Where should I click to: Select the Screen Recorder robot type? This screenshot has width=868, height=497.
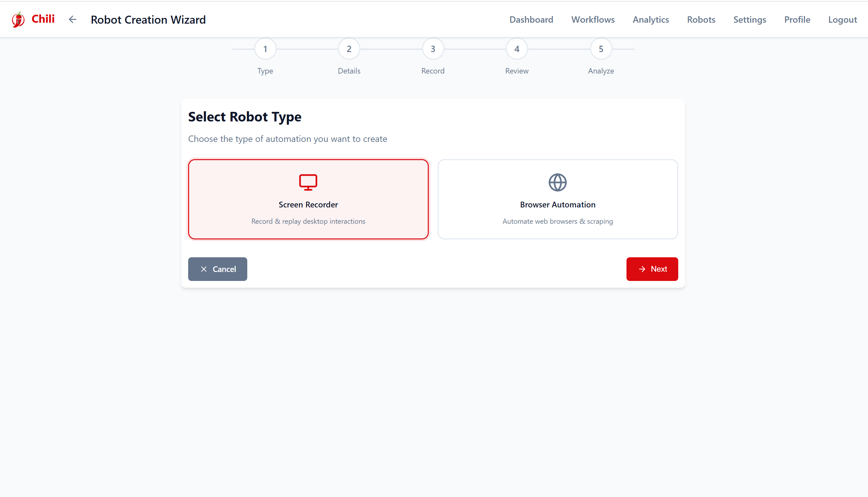pyautogui.click(x=308, y=199)
